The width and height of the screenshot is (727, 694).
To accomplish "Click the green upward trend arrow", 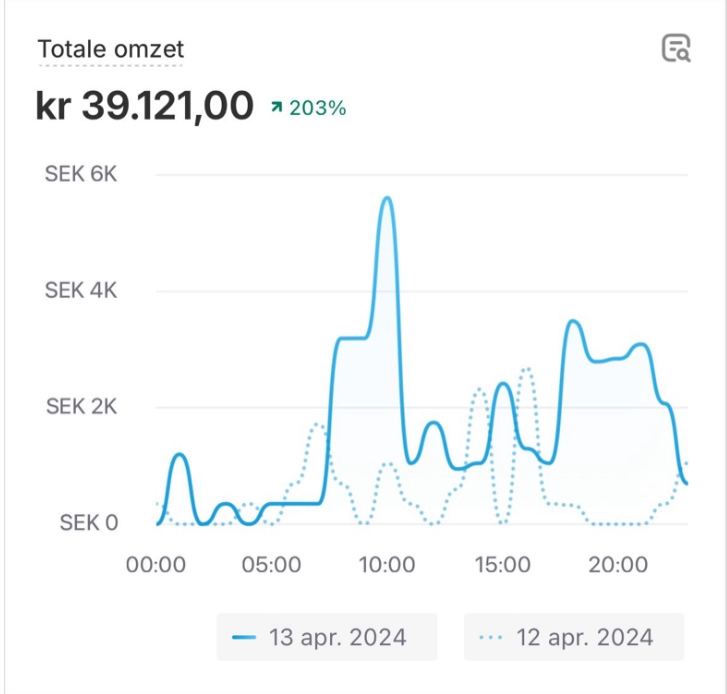I will (x=277, y=108).
